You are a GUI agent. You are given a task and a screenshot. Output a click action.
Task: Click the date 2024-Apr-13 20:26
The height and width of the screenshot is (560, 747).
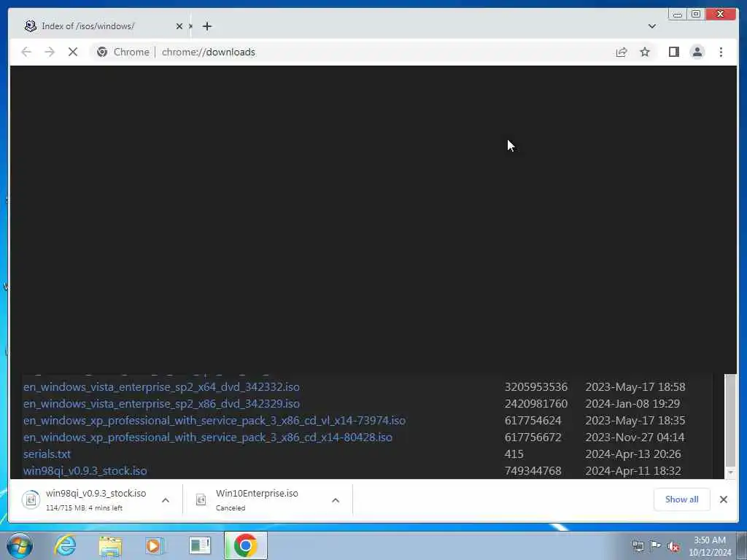(633, 454)
